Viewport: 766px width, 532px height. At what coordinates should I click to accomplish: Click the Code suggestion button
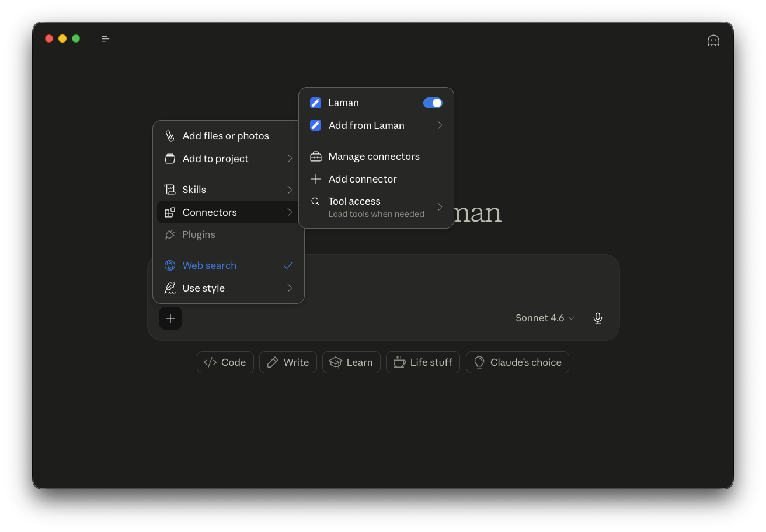tap(225, 362)
